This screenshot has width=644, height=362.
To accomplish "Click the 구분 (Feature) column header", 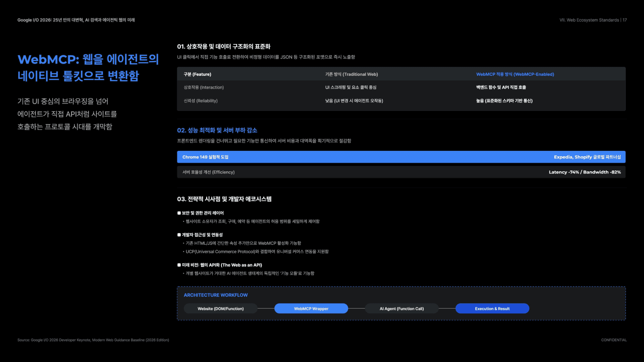I will 197,74.
